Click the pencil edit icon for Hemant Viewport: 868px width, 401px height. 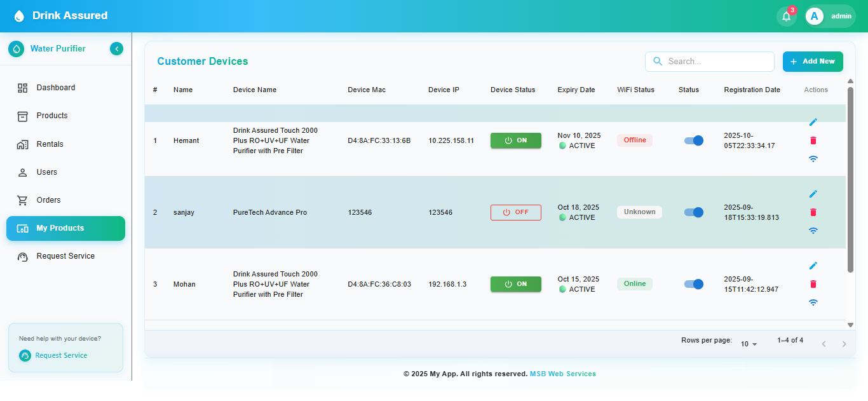(x=813, y=122)
